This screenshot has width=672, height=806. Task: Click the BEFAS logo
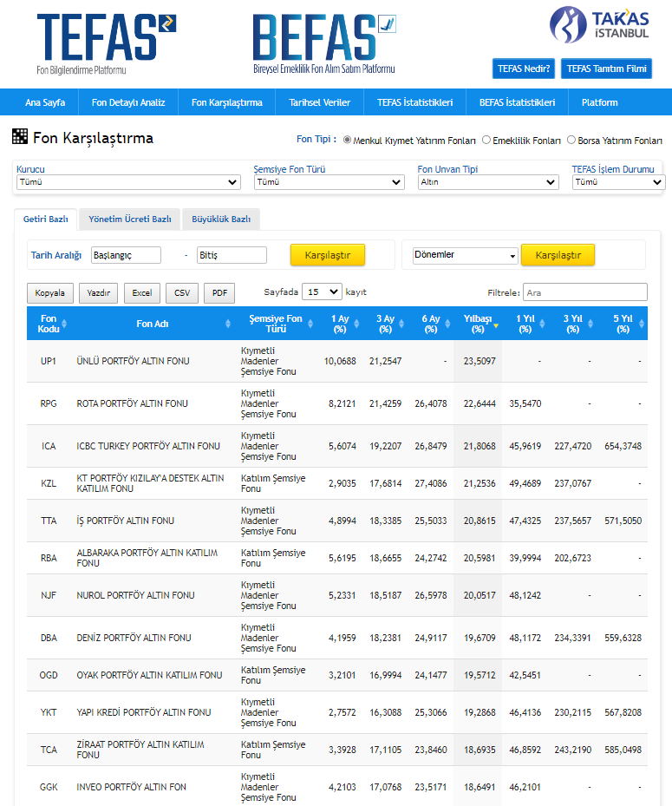(324, 43)
